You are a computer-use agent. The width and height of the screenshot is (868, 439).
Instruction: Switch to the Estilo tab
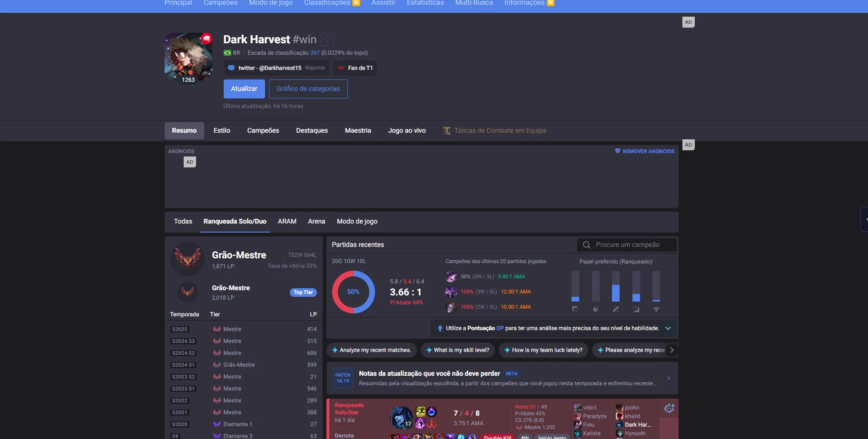point(222,131)
